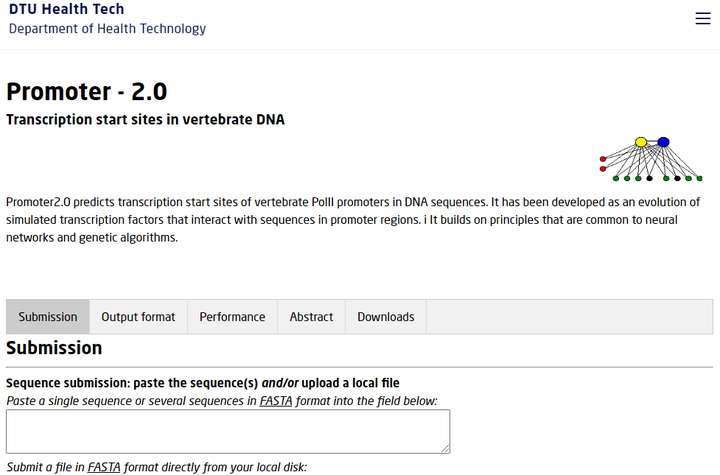Focus the sequence paste text area

pos(228,431)
